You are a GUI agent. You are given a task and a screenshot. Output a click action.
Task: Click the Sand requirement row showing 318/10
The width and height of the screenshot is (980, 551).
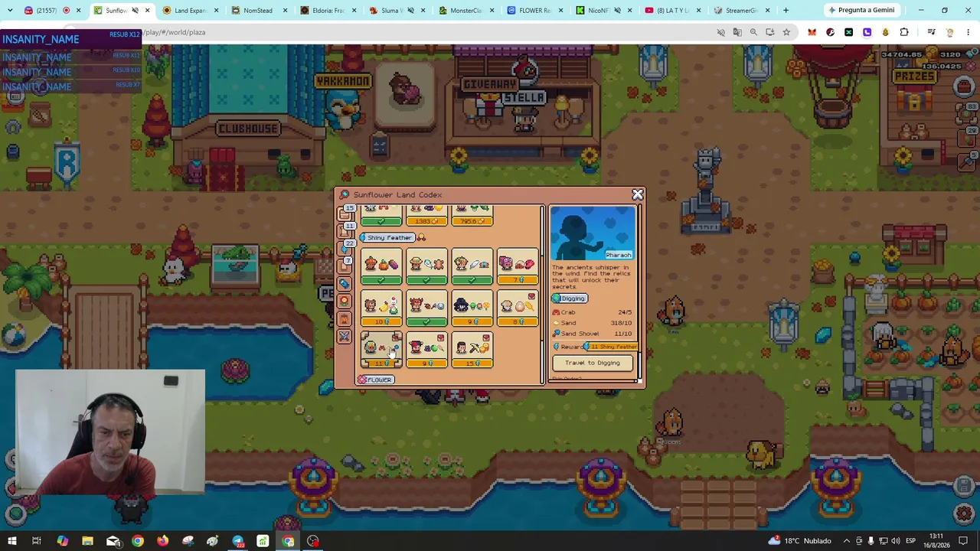pyautogui.click(x=593, y=323)
